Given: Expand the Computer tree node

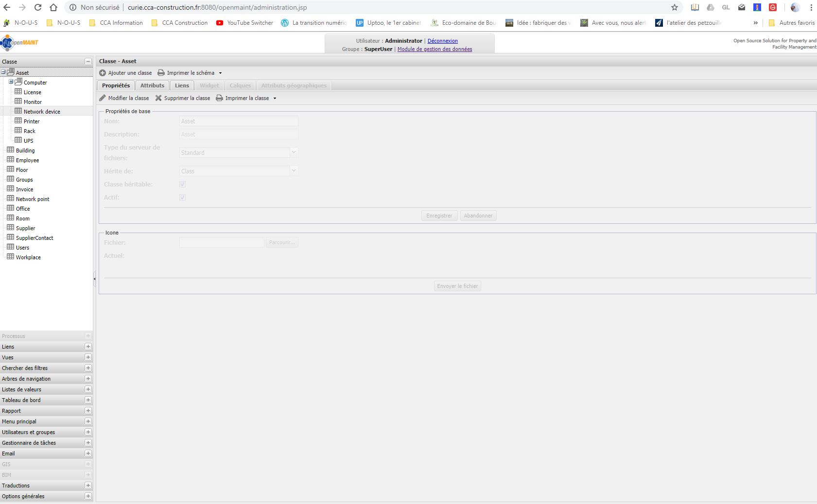Looking at the screenshot, I should tap(11, 82).
